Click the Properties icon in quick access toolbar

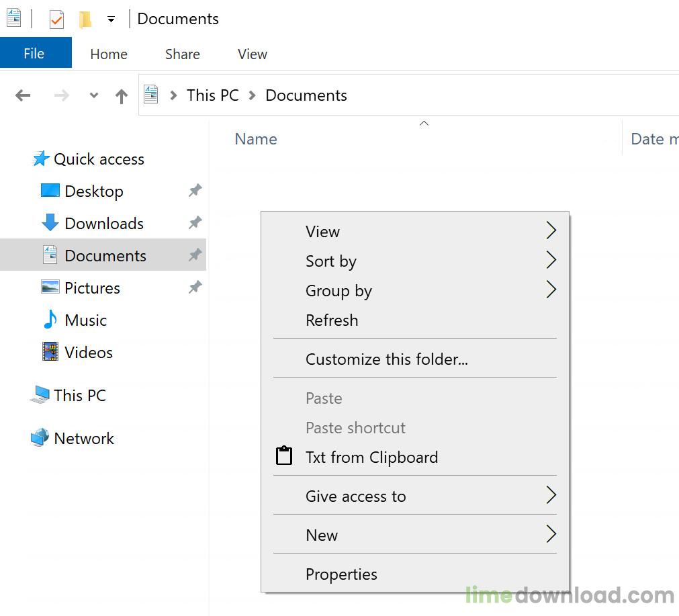56,19
